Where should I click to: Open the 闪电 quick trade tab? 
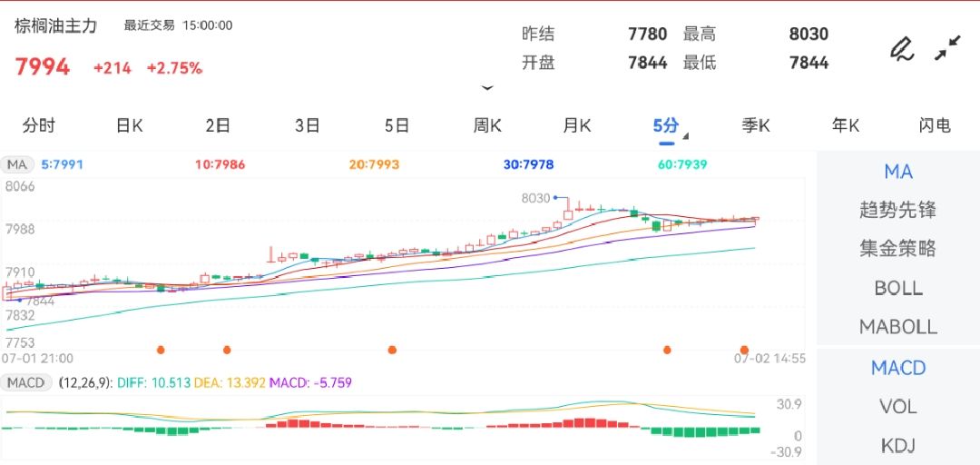tap(935, 126)
